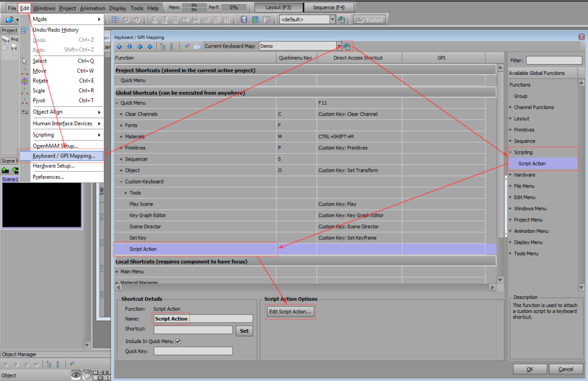Click first window layout icon in main toolbar

click(x=244, y=19)
